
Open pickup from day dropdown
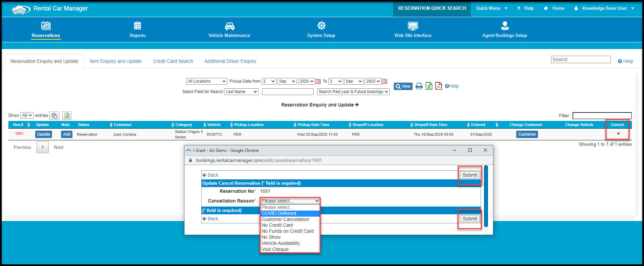click(x=269, y=81)
